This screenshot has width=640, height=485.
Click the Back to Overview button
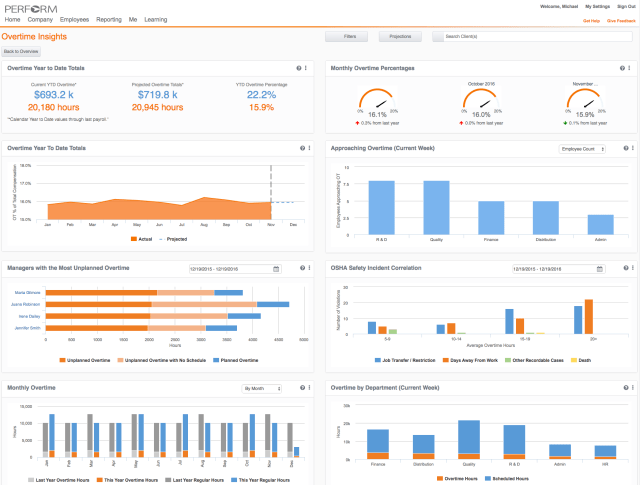21,50
